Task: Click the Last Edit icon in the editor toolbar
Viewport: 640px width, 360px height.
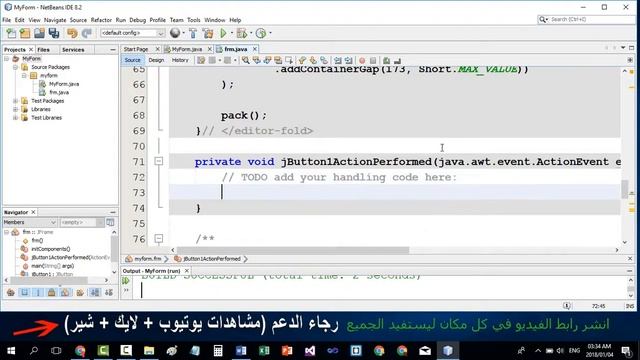Action: pyautogui.click(x=201, y=60)
